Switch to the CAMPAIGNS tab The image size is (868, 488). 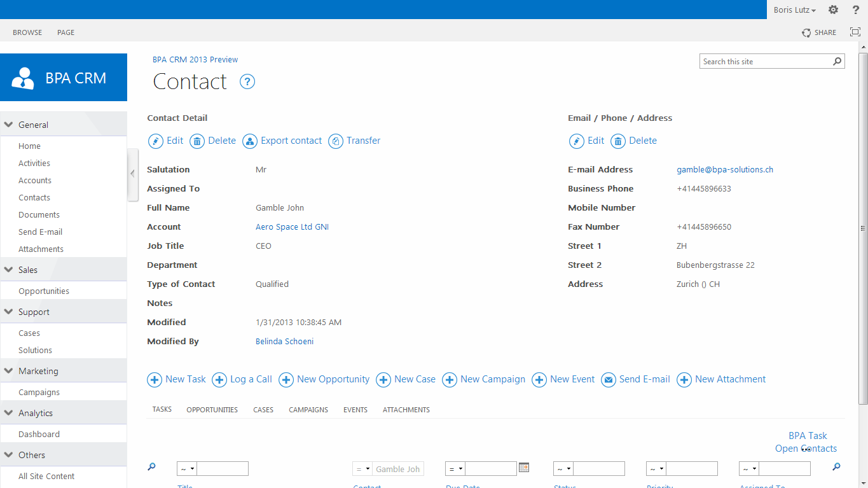coord(308,410)
